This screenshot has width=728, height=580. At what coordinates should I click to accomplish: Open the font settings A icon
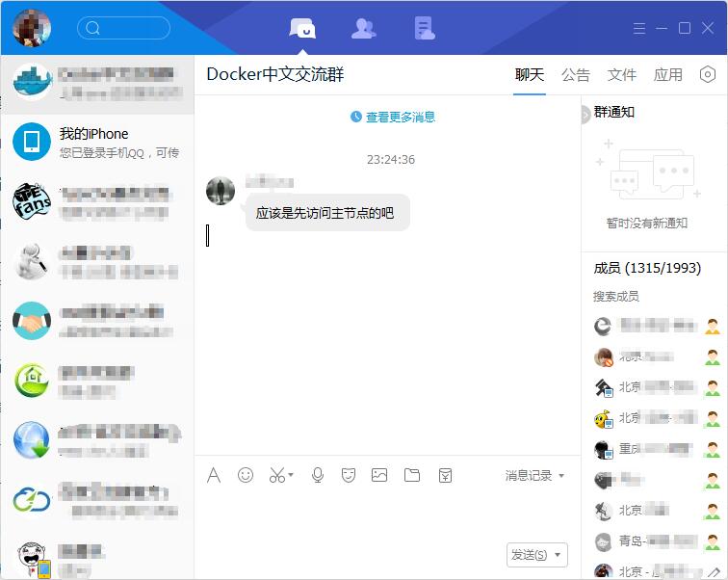214,475
